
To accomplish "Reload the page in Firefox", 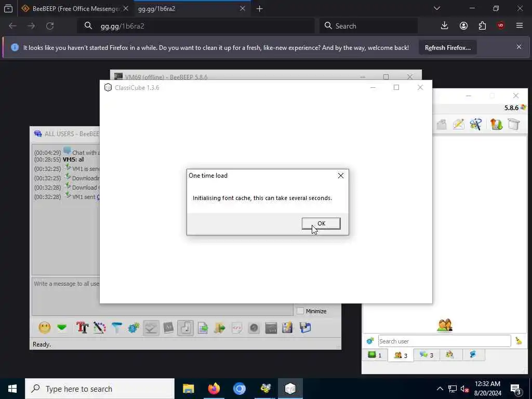I will coord(50,26).
